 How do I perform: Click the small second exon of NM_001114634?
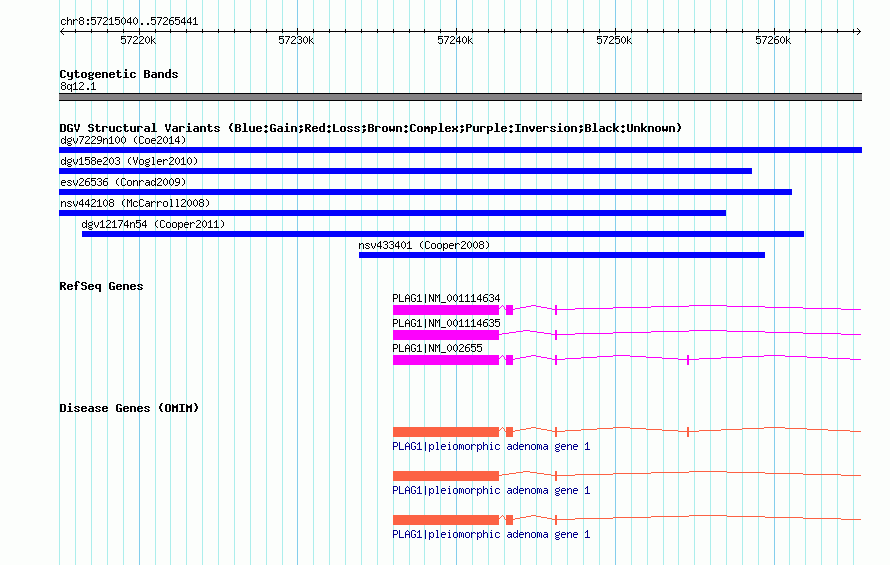point(510,310)
